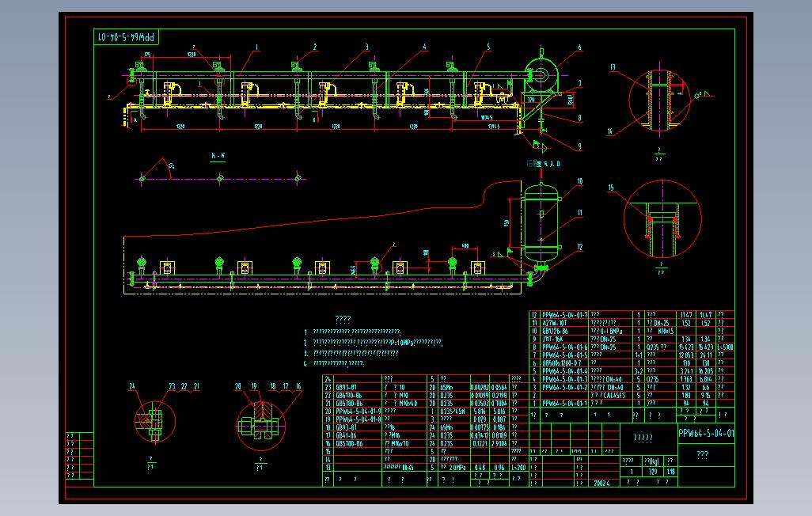Click balloon number 10 beside the air tank
The width and height of the screenshot is (812, 516).
(579, 181)
